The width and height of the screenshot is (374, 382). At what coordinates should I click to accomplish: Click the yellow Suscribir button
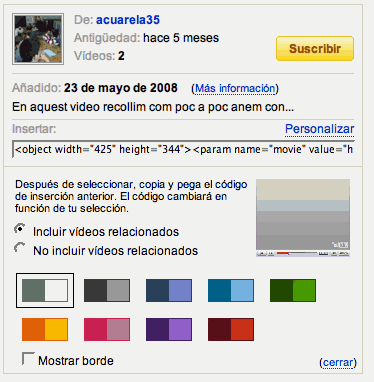315,49
